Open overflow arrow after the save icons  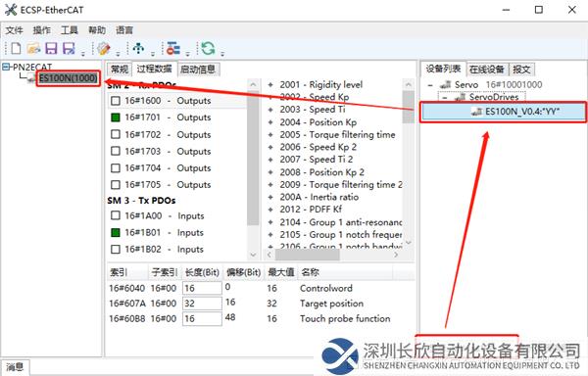pos(83,54)
